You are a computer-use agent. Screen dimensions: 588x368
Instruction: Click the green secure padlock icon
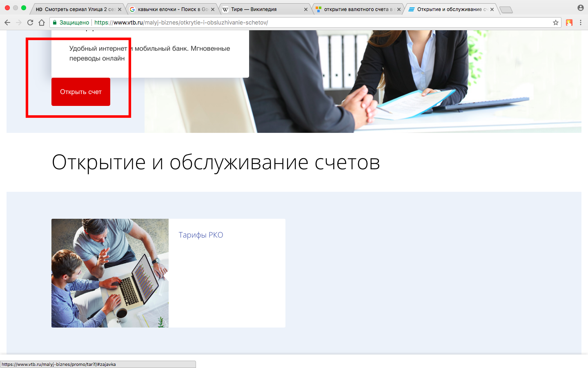click(x=55, y=22)
